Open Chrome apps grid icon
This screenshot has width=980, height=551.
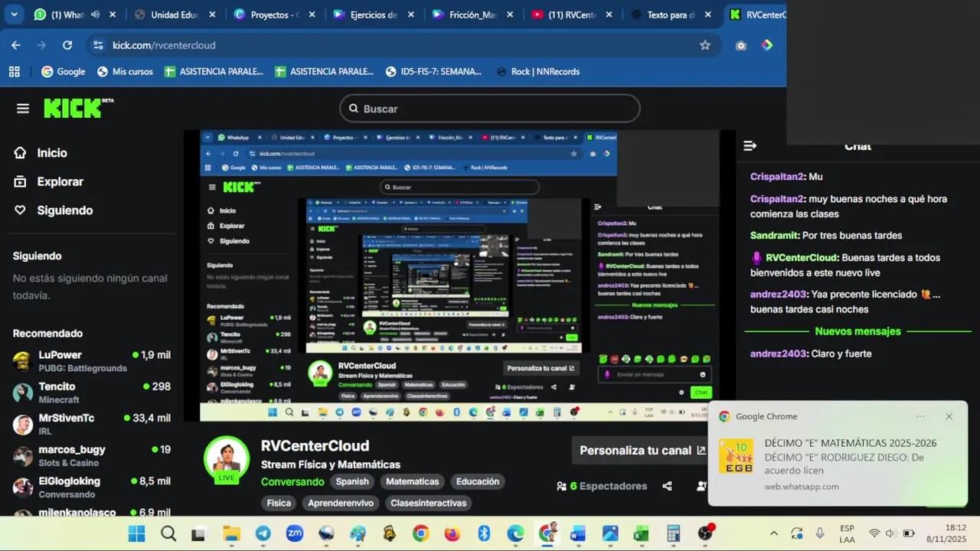click(x=15, y=71)
